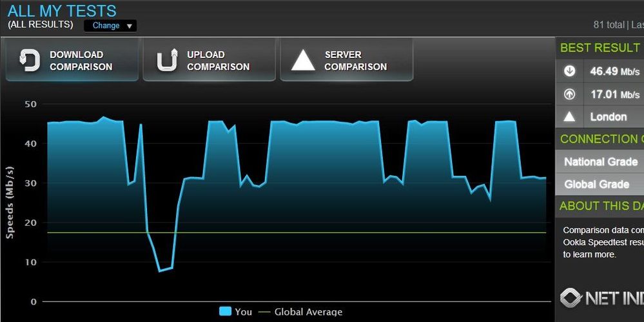Select the 46.49 Mb/s best download value
Screen dimensions: 644x322
pos(614,71)
